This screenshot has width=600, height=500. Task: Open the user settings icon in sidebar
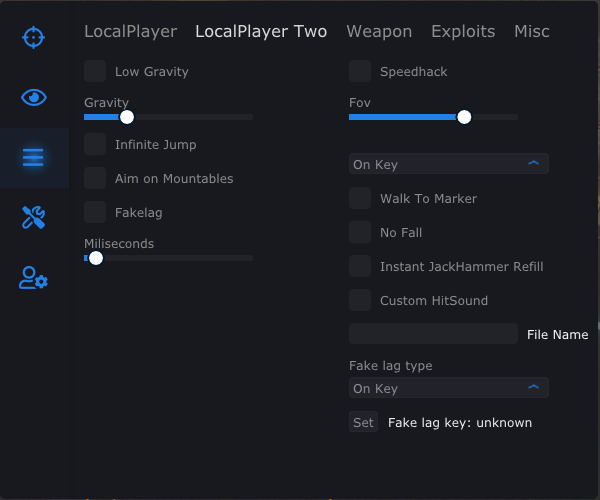click(x=34, y=278)
